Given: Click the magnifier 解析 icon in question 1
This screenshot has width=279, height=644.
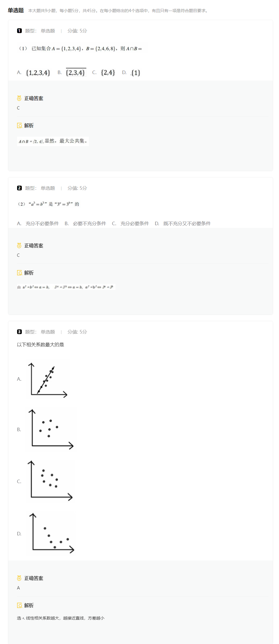Looking at the screenshot, I should (19, 125).
